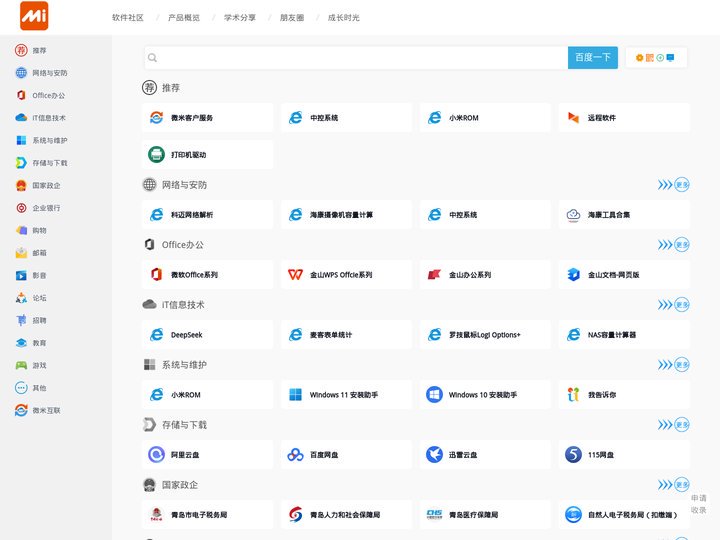Open the 科迈网络解析 card
Screen dimensions: 720x540
(208, 214)
